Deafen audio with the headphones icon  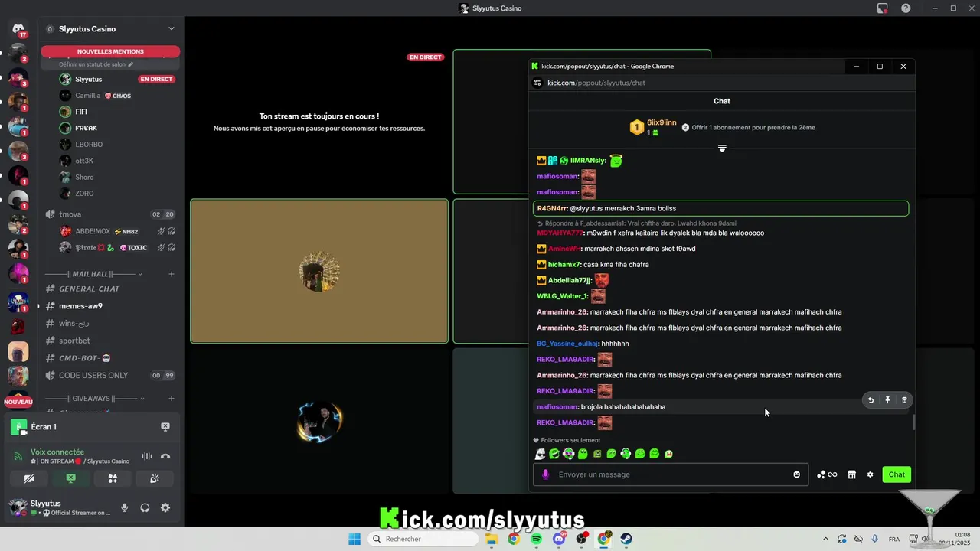click(x=145, y=508)
